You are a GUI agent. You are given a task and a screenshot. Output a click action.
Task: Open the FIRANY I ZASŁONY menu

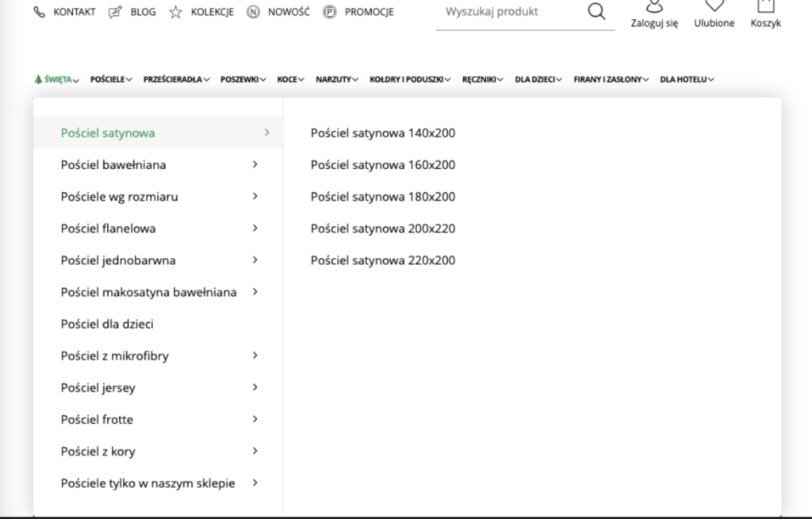pos(611,79)
